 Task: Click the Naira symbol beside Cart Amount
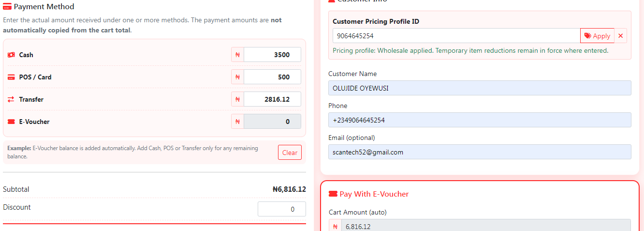[x=335, y=226]
